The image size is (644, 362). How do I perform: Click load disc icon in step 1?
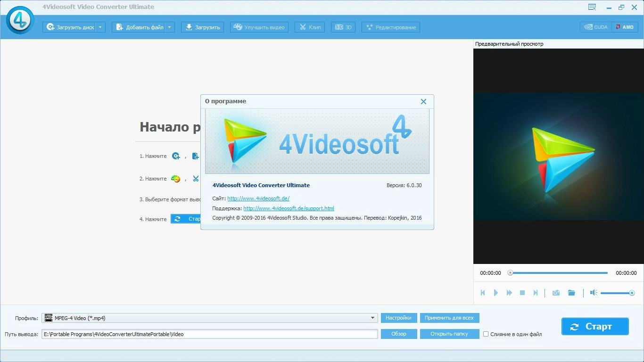(176, 156)
